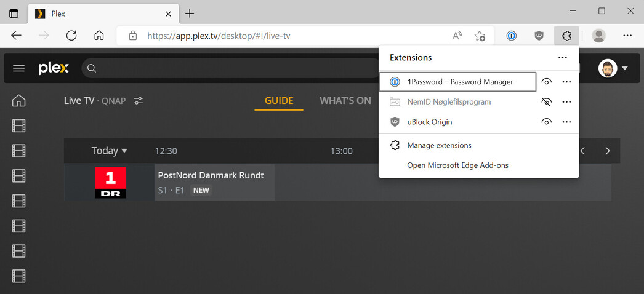
Task: Click search magnifier icon in Plex
Action: point(92,68)
